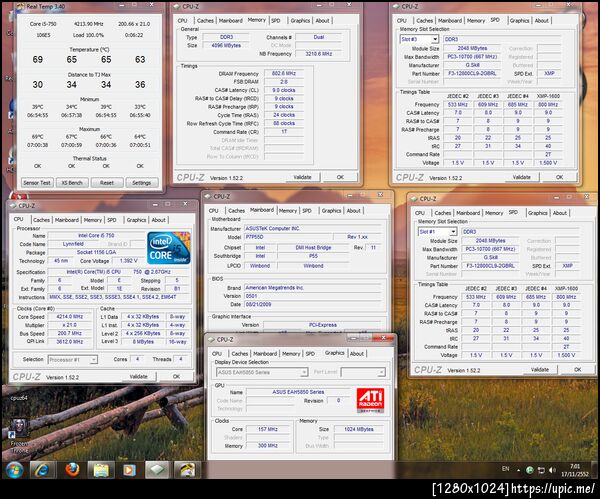Open the Frozen Throne desktop shortcut
Screen dimensions: 600x499
click(19, 436)
